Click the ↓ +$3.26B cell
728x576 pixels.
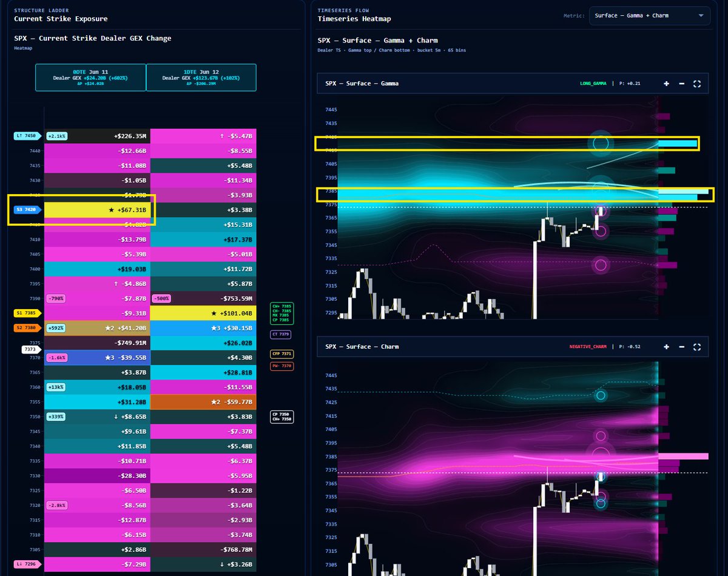point(203,564)
